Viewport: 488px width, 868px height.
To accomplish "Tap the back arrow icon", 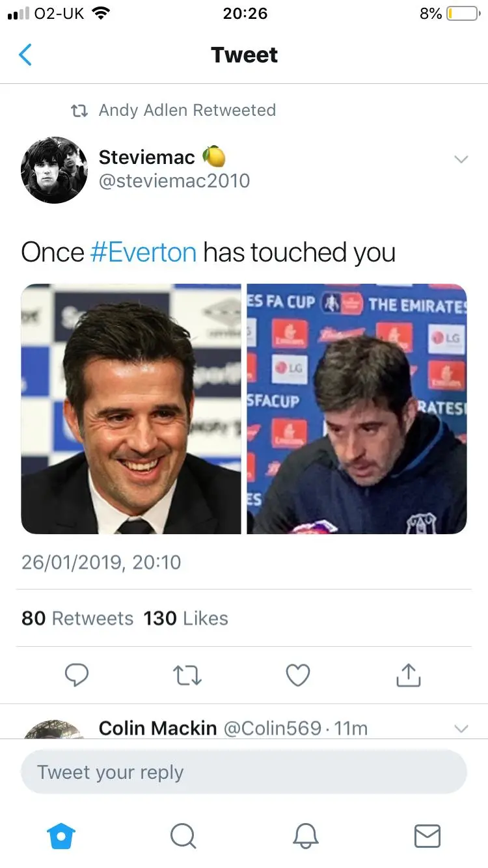I will click(x=25, y=55).
